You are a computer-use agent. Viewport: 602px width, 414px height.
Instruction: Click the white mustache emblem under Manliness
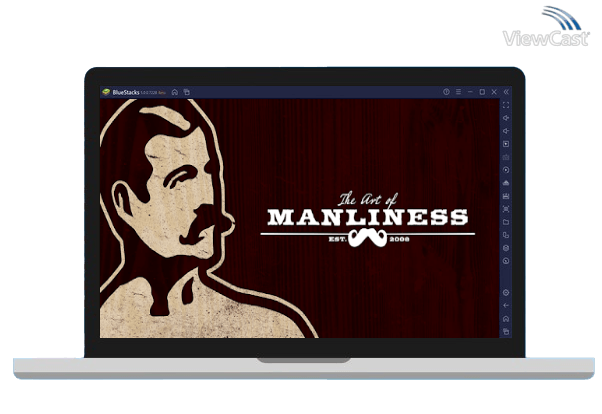point(368,238)
